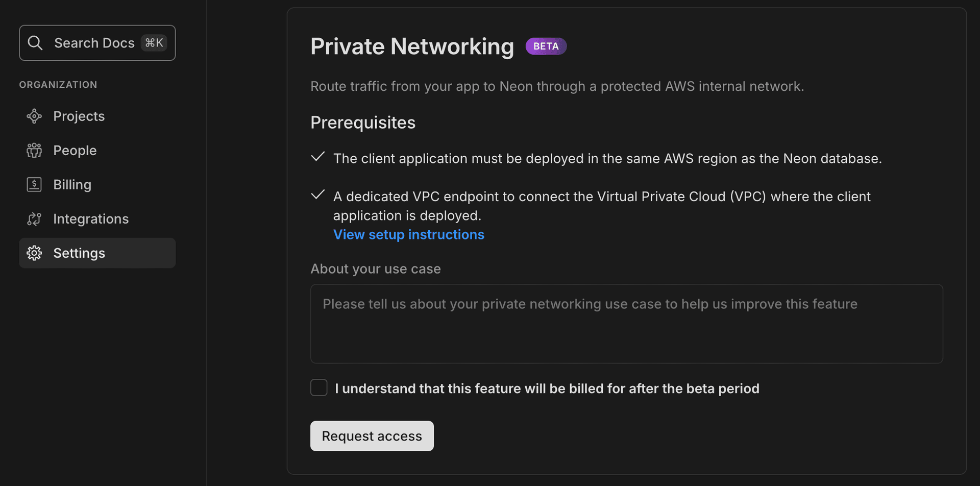The image size is (980, 486).
Task: Switch to the People section
Action: coord(75,150)
